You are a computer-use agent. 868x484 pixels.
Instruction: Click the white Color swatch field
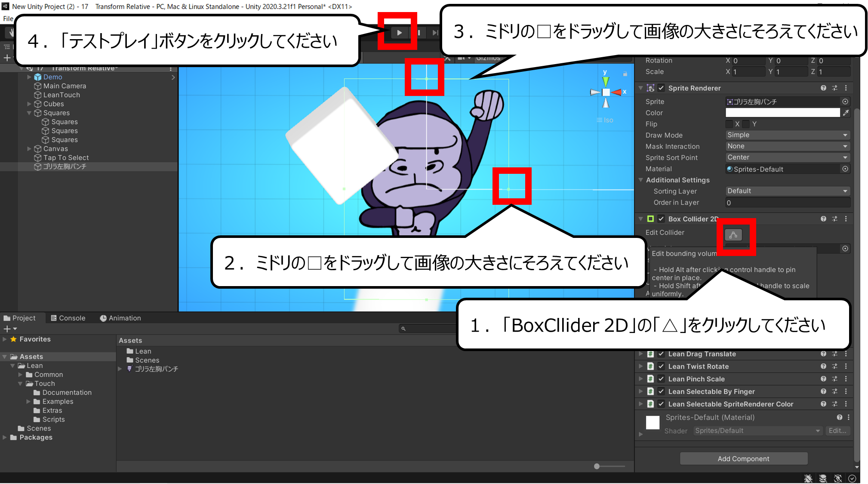pyautogui.click(x=782, y=113)
